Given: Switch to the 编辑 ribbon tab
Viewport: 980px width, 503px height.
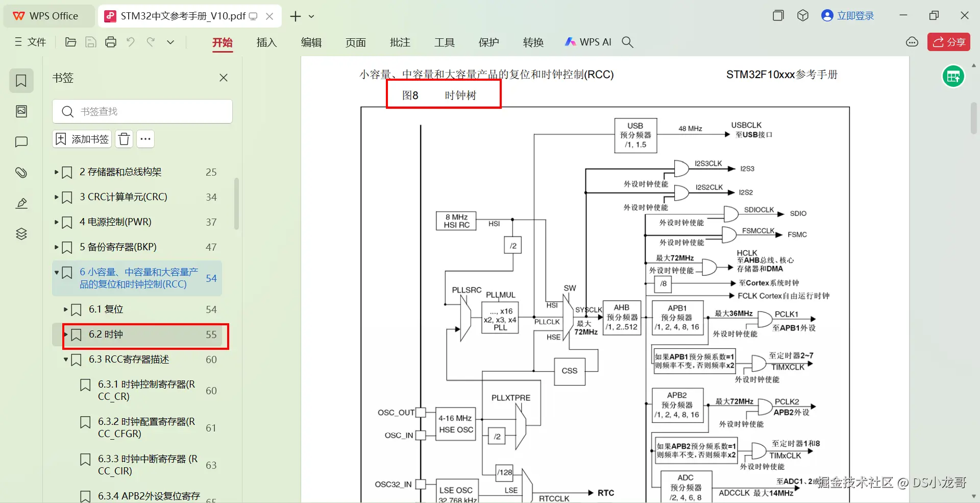Looking at the screenshot, I should pos(311,42).
